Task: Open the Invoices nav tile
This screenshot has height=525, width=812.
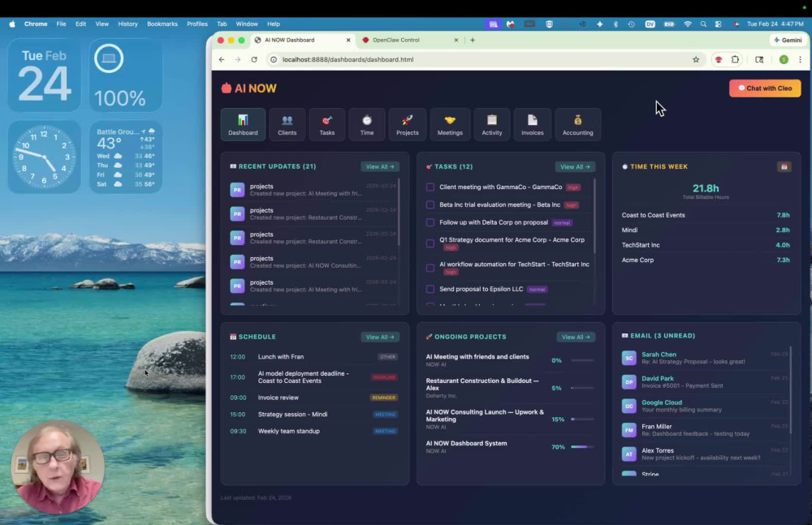Action: (x=533, y=124)
